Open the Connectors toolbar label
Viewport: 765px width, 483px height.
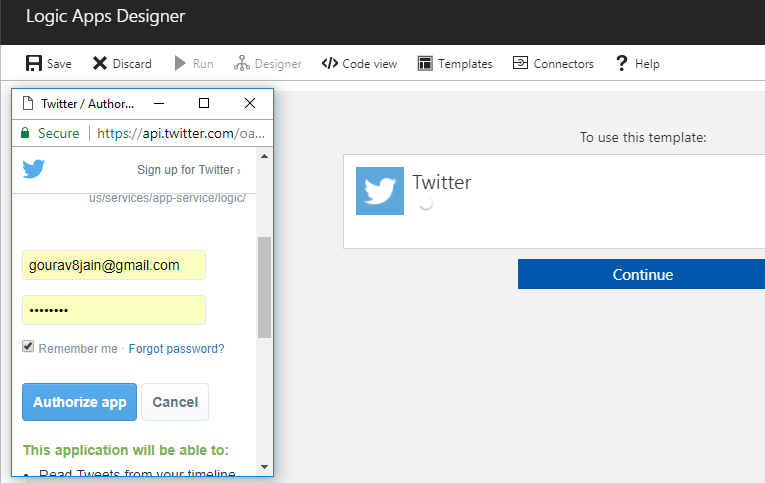pyautogui.click(x=564, y=64)
